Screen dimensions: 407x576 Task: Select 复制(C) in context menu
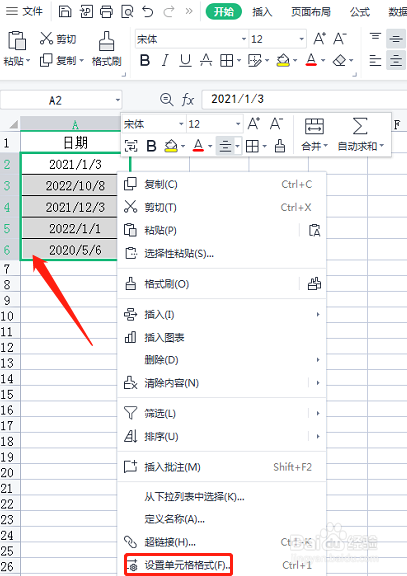[221, 184]
